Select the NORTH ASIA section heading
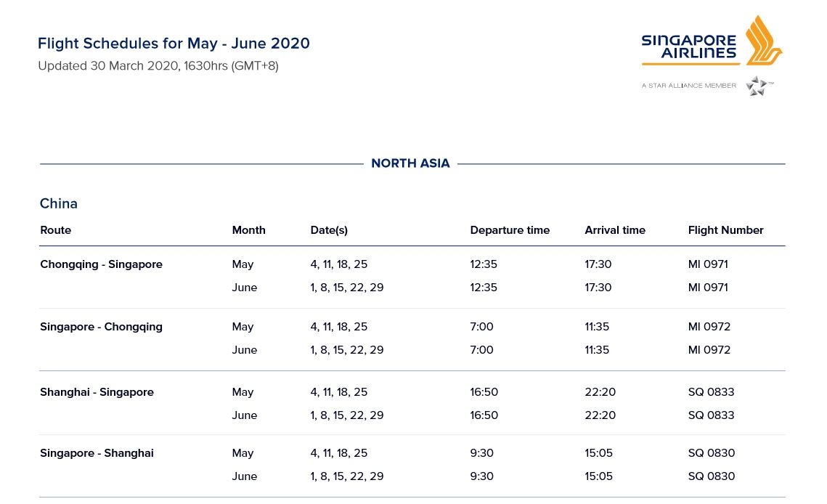Screen dimensions: 827x504 (x=410, y=163)
